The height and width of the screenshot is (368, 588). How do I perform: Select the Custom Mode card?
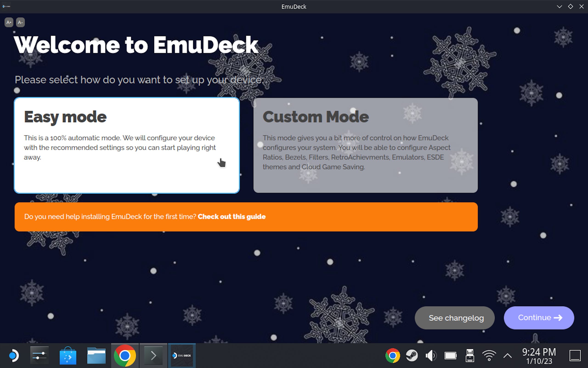365,145
